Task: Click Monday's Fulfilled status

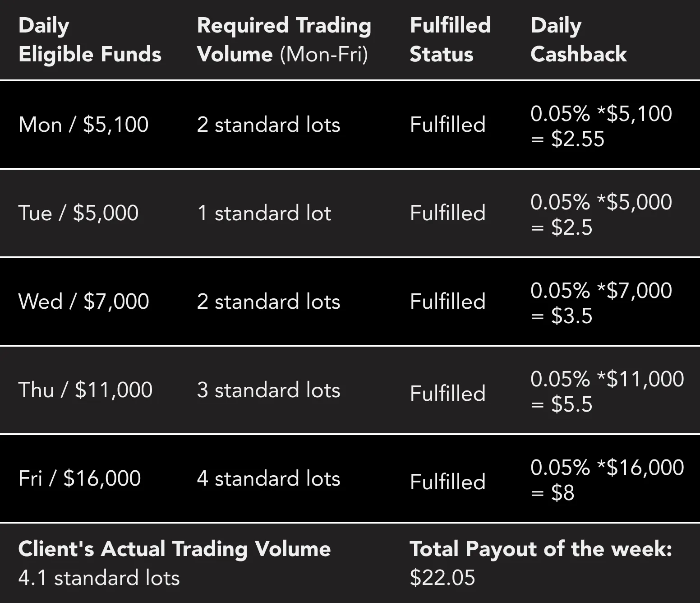Action: (447, 125)
